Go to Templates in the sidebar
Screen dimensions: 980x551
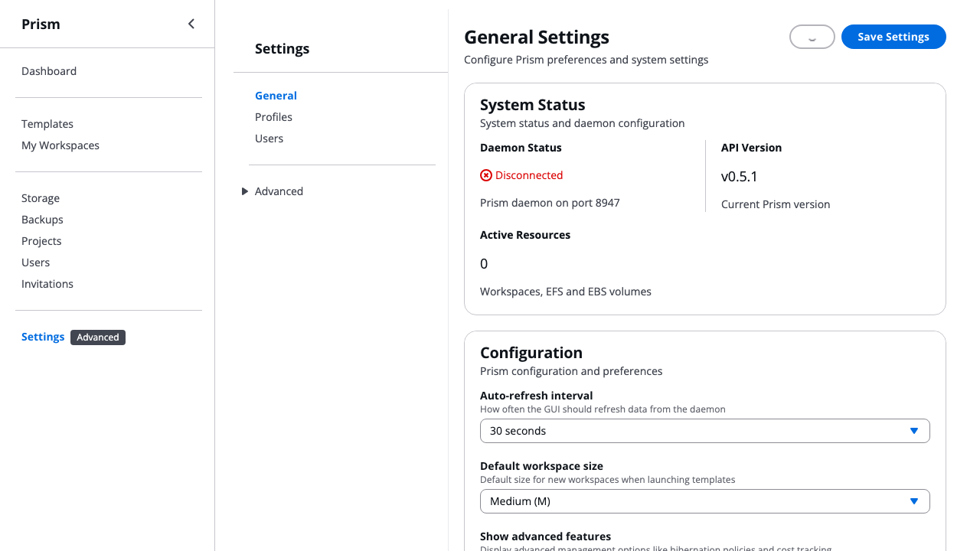(47, 124)
